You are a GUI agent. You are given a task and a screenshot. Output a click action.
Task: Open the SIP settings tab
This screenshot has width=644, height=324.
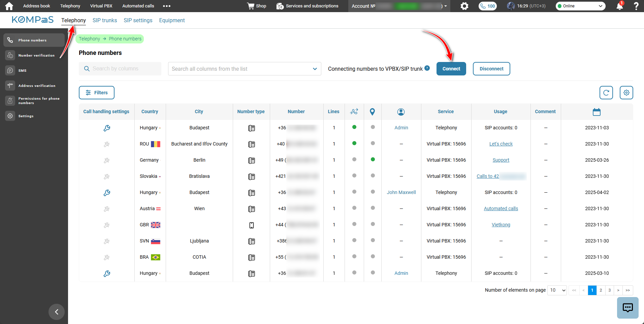(x=138, y=21)
